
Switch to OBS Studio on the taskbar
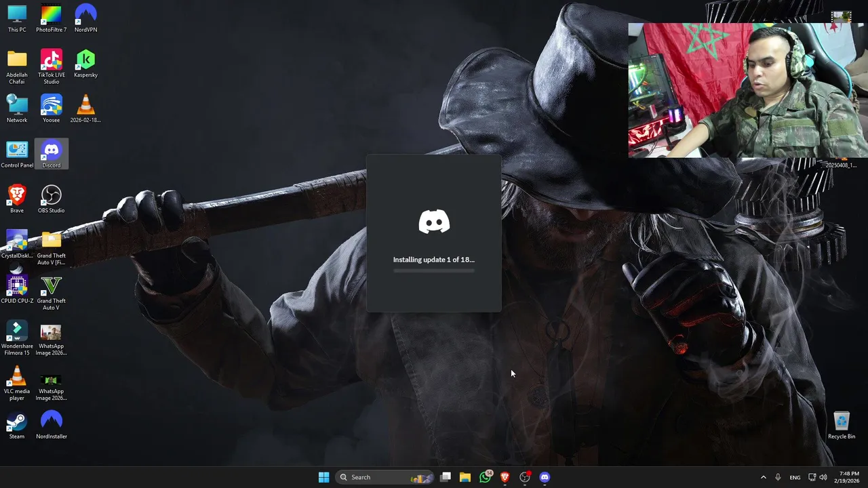pos(524,477)
